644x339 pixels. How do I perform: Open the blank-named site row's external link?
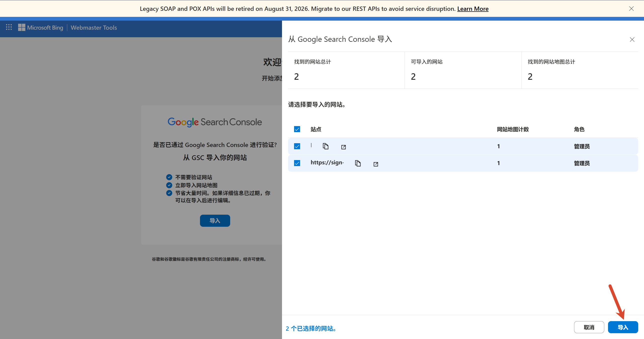343,147
